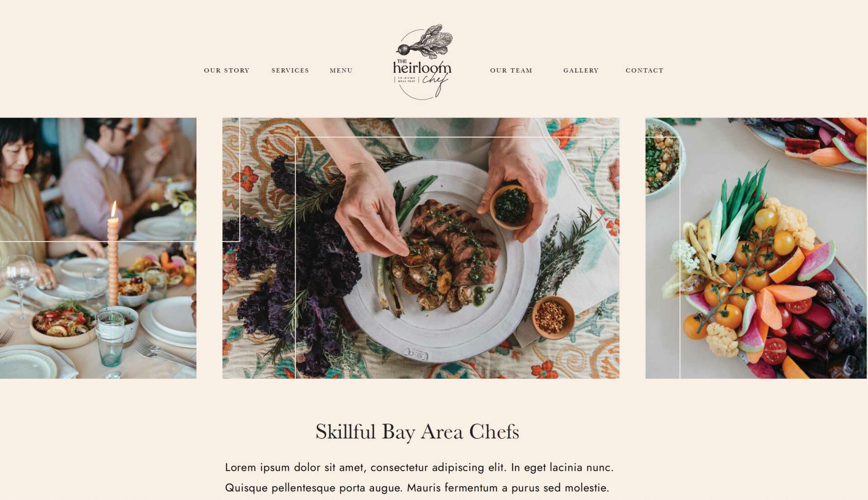Click the Contact nav link
This screenshot has height=500, width=868.
(645, 71)
